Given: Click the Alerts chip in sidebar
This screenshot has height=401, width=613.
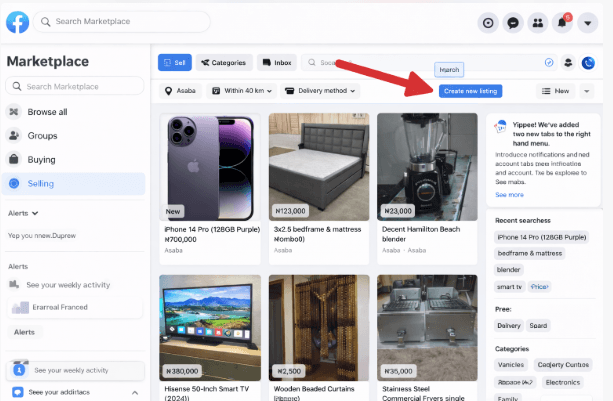Looking at the screenshot, I should [x=25, y=332].
